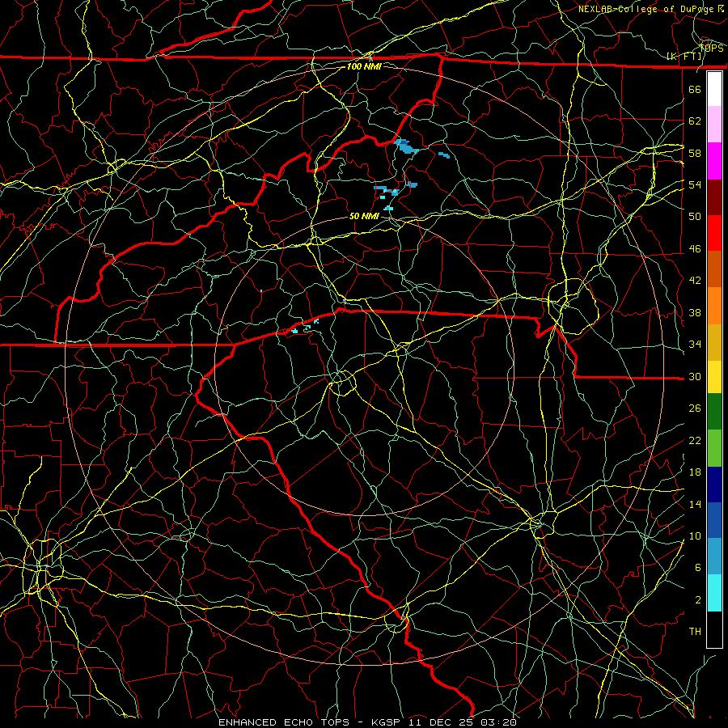
Task: Select the light green legend band
Action: point(714,448)
